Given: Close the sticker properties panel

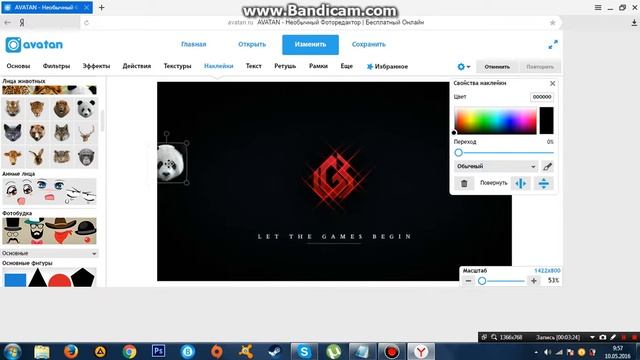Looking at the screenshot, I should (552, 83).
